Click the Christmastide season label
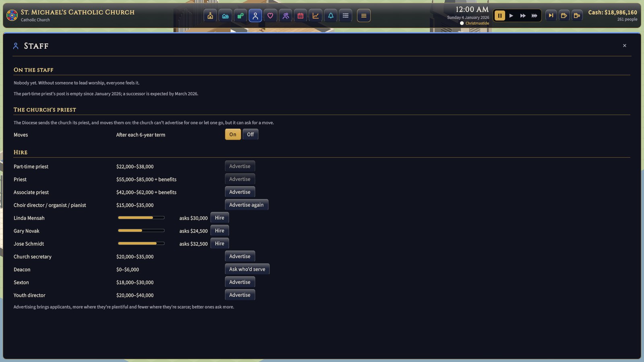The height and width of the screenshot is (362, 644). pos(477,23)
